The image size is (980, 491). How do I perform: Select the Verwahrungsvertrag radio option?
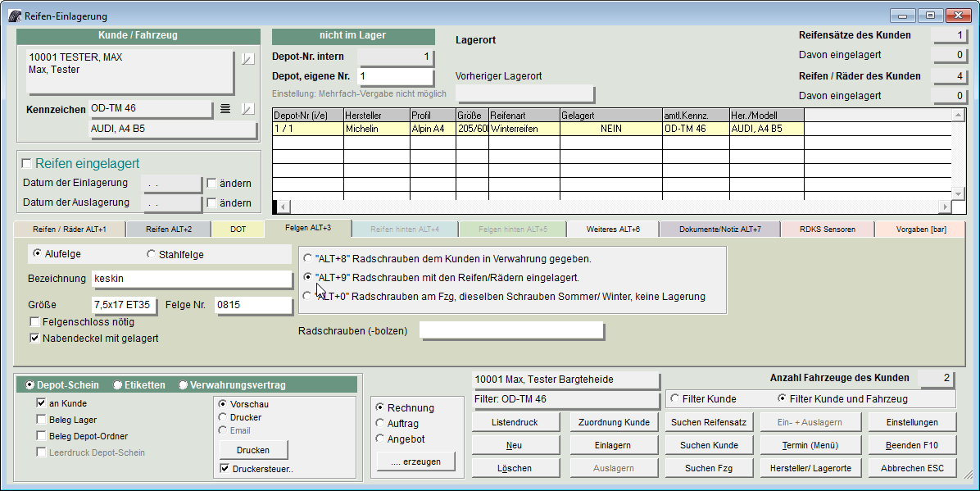pyautogui.click(x=183, y=385)
